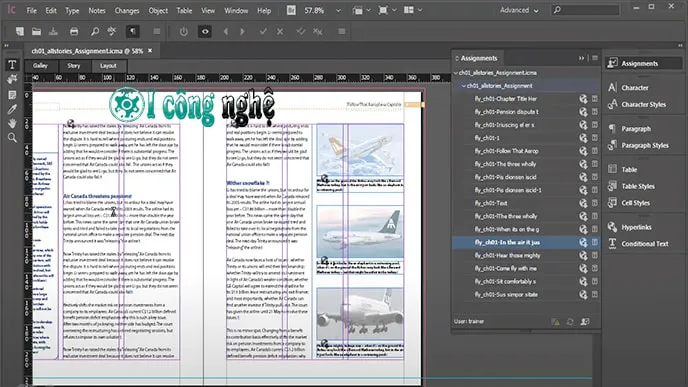
Task: Open the Character panel icon
Action: coord(613,87)
